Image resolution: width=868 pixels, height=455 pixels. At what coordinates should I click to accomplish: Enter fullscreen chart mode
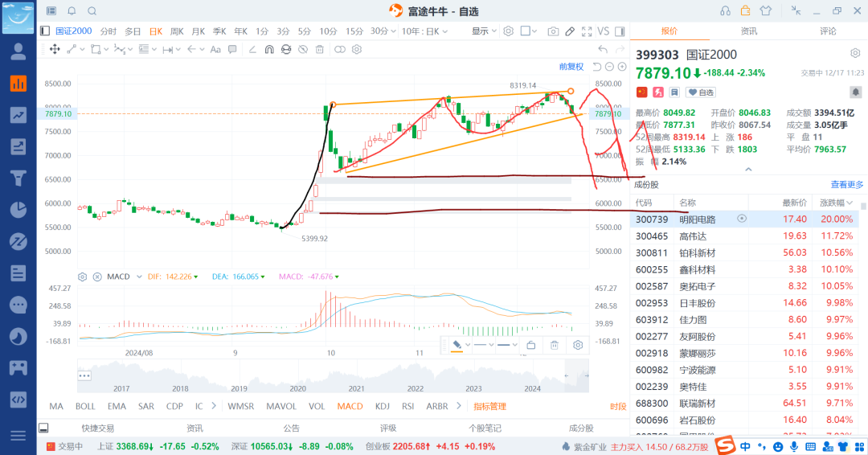pos(587,31)
